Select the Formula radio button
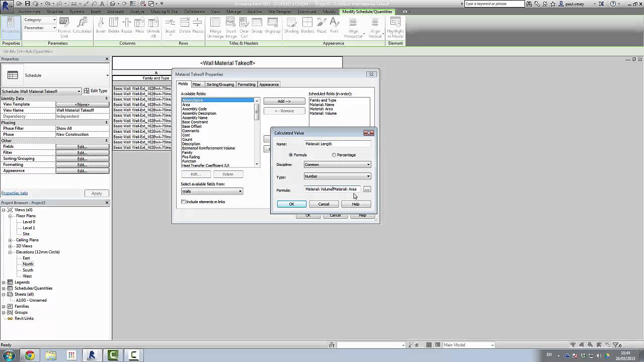Viewport: 644px width, 362px height. click(291, 155)
